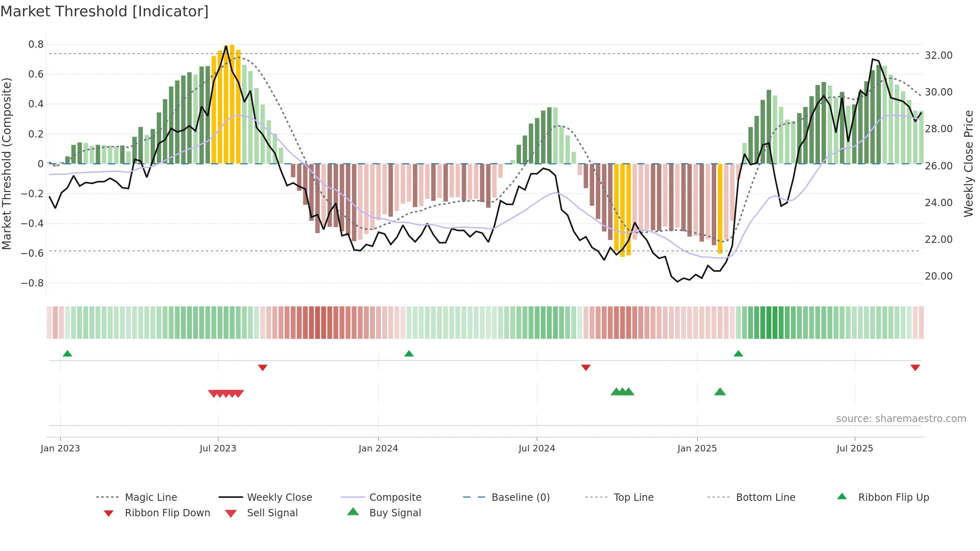Click the Market Threshold (Composite) axis title
Viewport: 980px width, 551px height.
(x=7, y=163)
